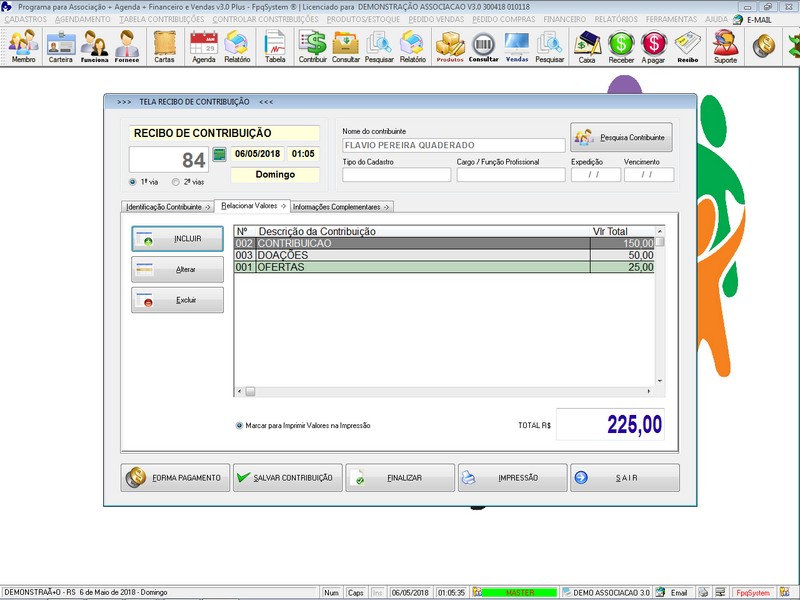Click the INCLUIR button

tap(177, 239)
